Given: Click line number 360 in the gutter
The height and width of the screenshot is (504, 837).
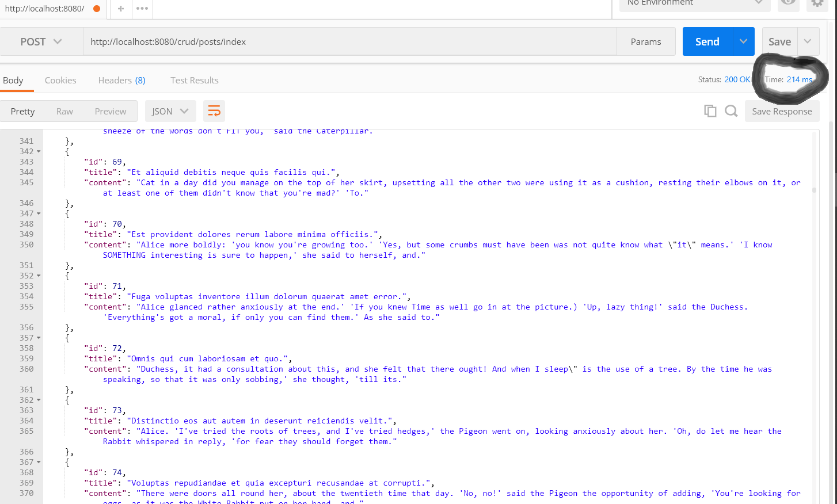Looking at the screenshot, I should coord(26,369).
